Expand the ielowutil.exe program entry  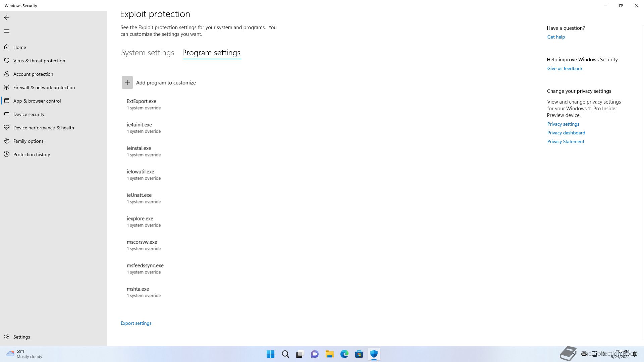click(x=144, y=175)
